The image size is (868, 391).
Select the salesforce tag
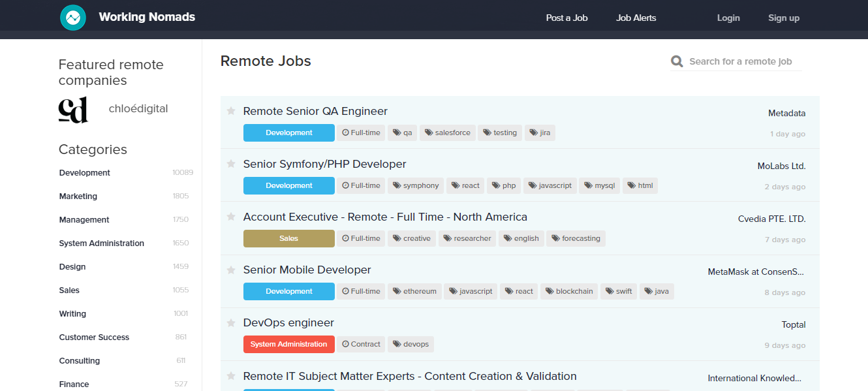447,133
